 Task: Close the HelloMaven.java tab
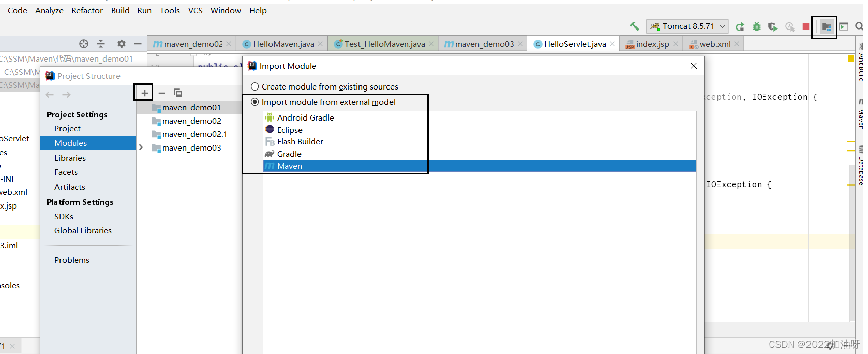pyautogui.click(x=320, y=44)
